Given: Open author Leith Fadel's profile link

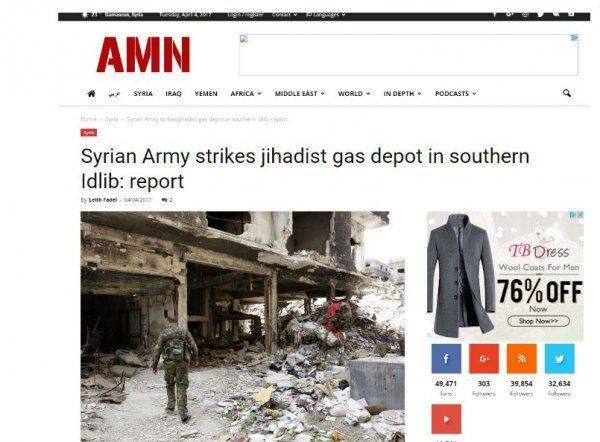Looking at the screenshot, I should click(x=103, y=200).
